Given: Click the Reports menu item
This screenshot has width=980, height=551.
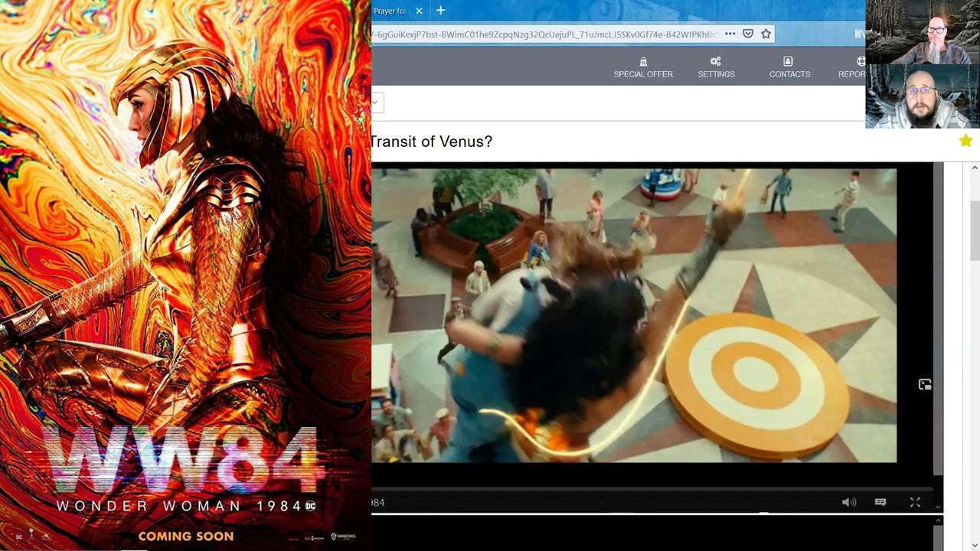Looking at the screenshot, I should tap(851, 67).
